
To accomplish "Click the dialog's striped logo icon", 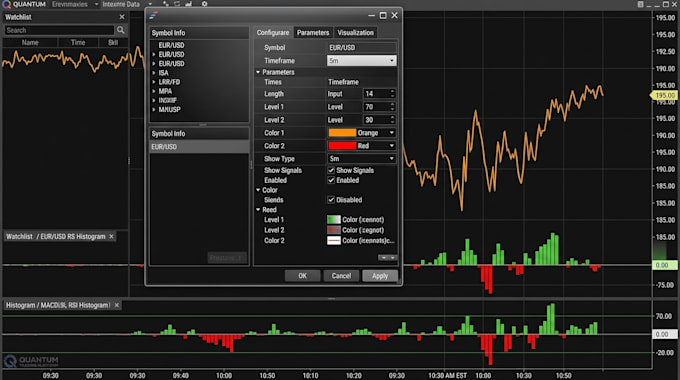I will [x=154, y=16].
